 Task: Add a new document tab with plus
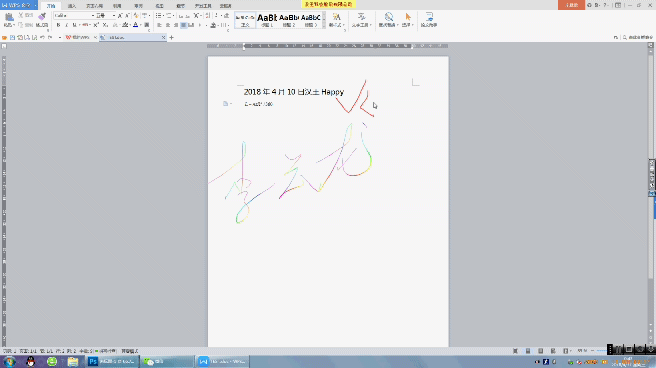coord(172,37)
